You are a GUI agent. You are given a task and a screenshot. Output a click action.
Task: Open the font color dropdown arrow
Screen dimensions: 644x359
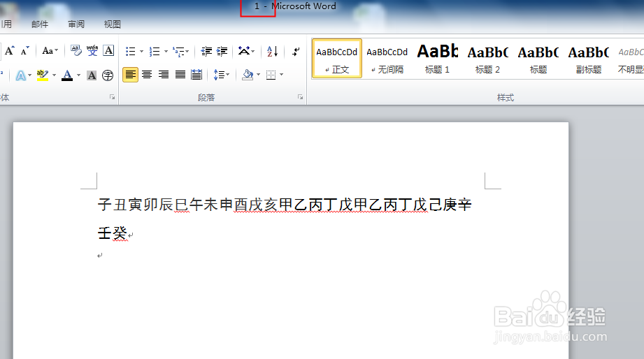click(x=78, y=75)
